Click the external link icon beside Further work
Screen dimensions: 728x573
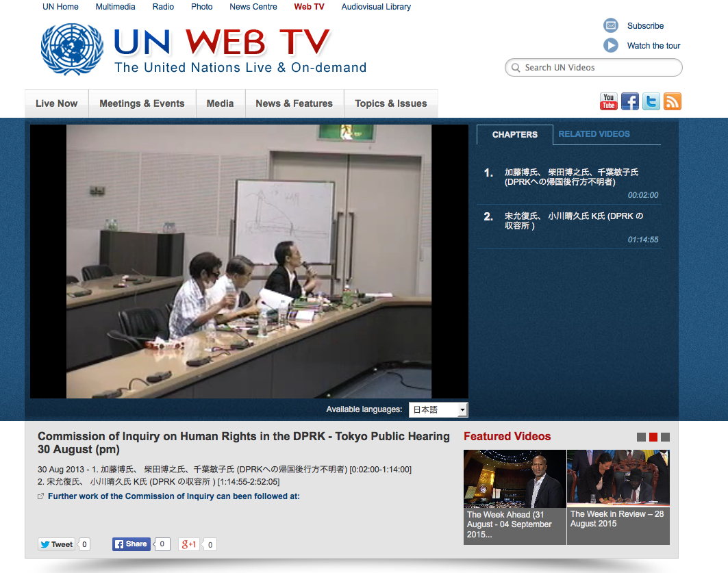pyautogui.click(x=41, y=496)
